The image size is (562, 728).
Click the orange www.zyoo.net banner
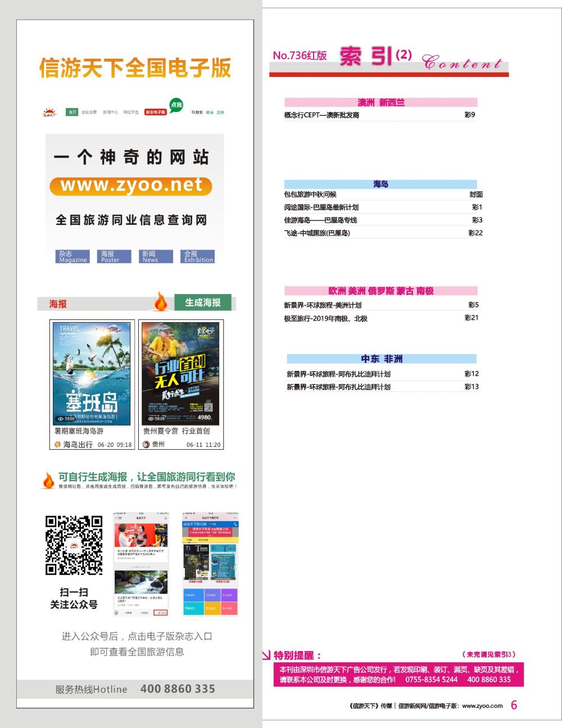click(x=131, y=186)
